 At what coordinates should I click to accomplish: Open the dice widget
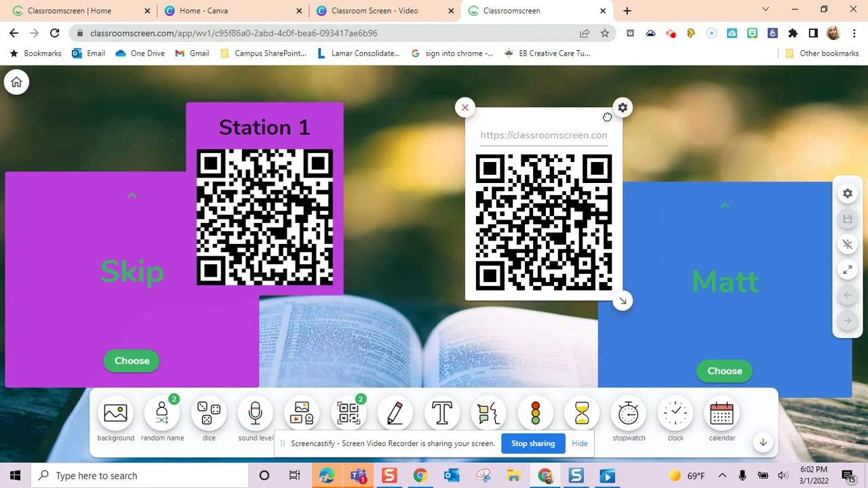[209, 413]
